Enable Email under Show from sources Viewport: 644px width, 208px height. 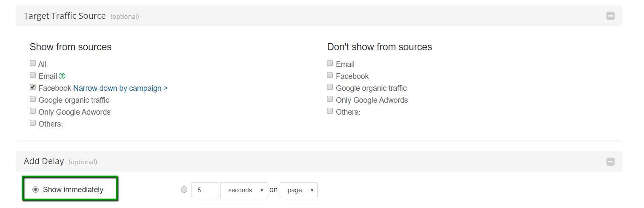click(x=33, y=75)
